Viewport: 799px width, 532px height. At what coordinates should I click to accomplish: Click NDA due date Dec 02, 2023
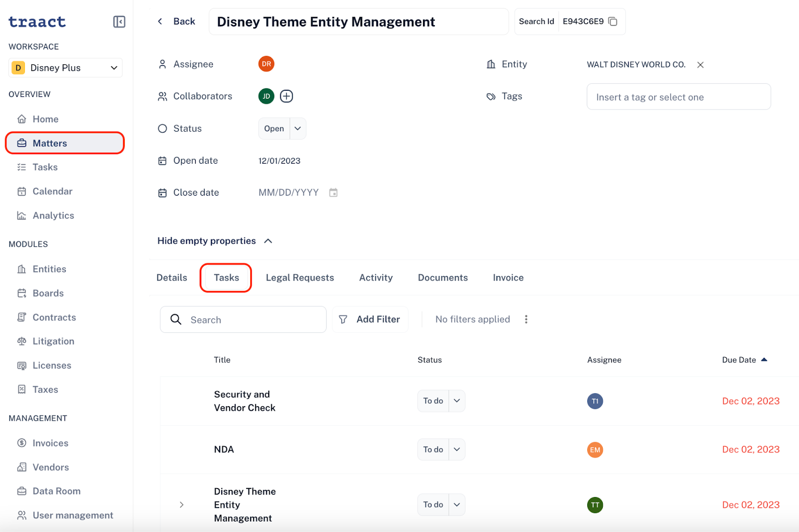(751, 450)
